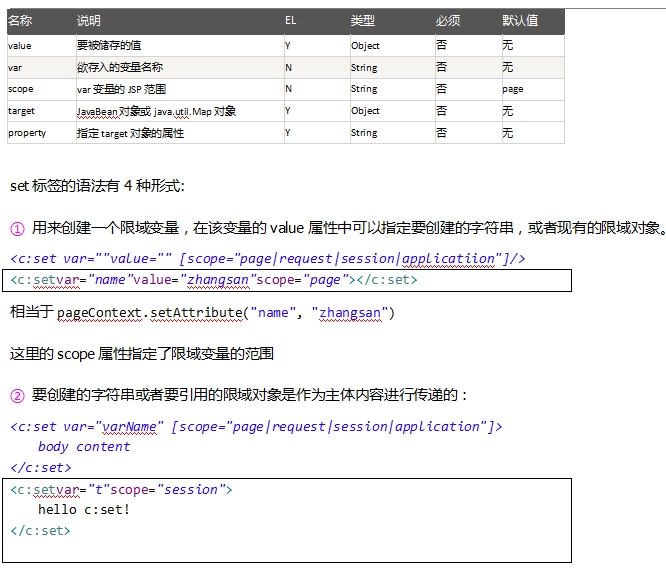Click the description "var 变量的 JSP 范围"
This screenshot has height=572, width=666.
121,89
